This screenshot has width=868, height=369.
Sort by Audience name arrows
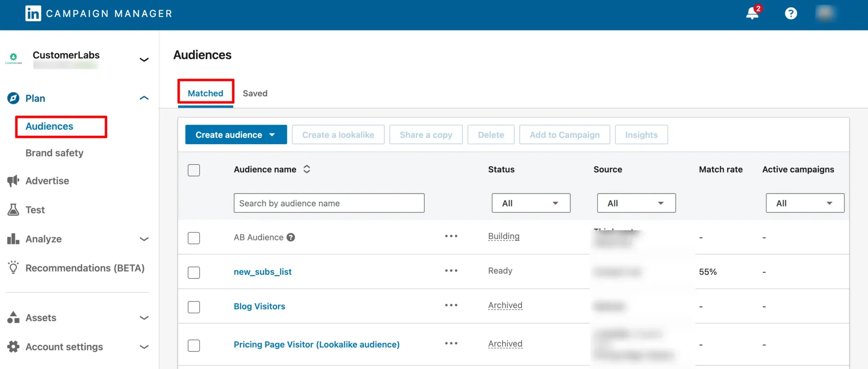pyautogui.click(x=307, y=169)
